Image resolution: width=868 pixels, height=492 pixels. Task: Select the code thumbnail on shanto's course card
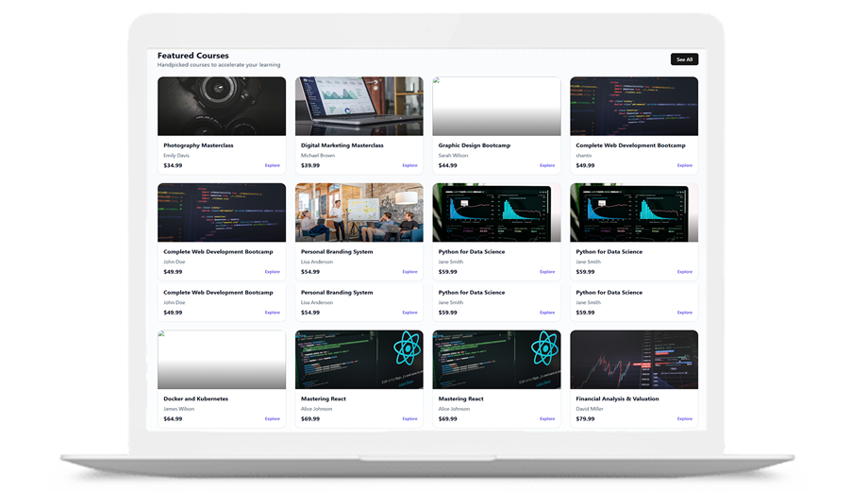tap(634, 107)
